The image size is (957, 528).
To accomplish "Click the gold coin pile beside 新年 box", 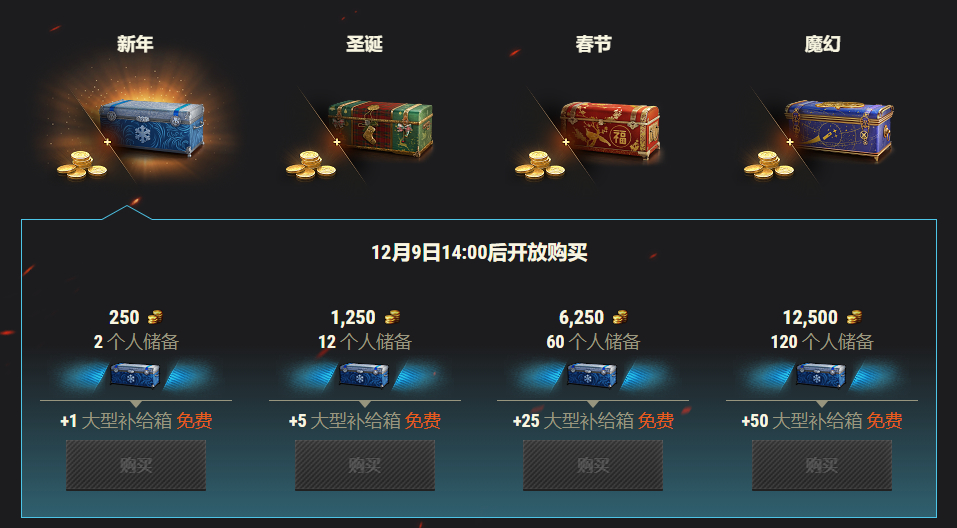I will click(x=82, y=165).
